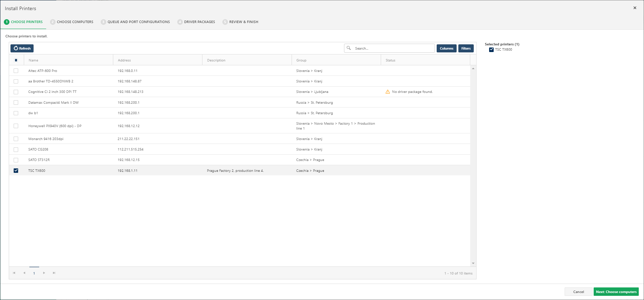Click the warning icon on Cognitive row
Screen dimensions: 644x300
[387, 92]
